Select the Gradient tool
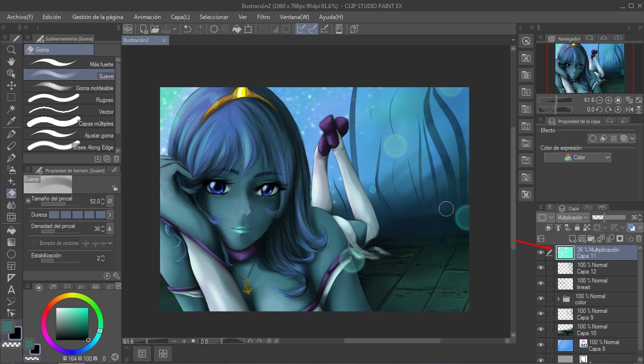 11,242
